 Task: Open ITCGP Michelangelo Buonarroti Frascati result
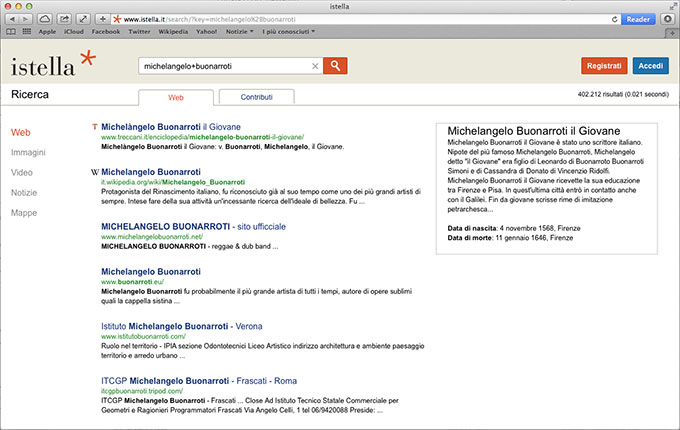(x=199, y=381)
